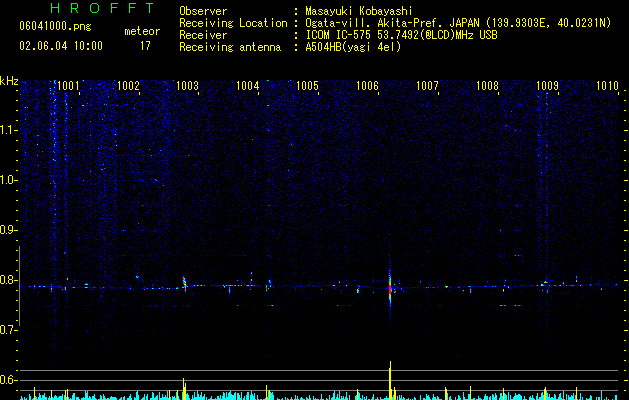Click the 0.9 kHz frequency tick label
This screenshot has width=629, height=400.
pos(9,230)
